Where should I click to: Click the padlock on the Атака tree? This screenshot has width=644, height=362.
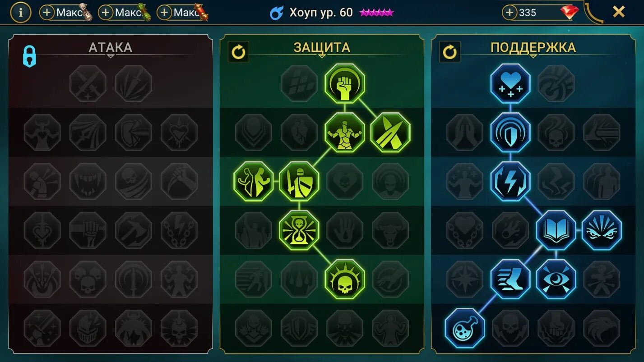point(29,56)
